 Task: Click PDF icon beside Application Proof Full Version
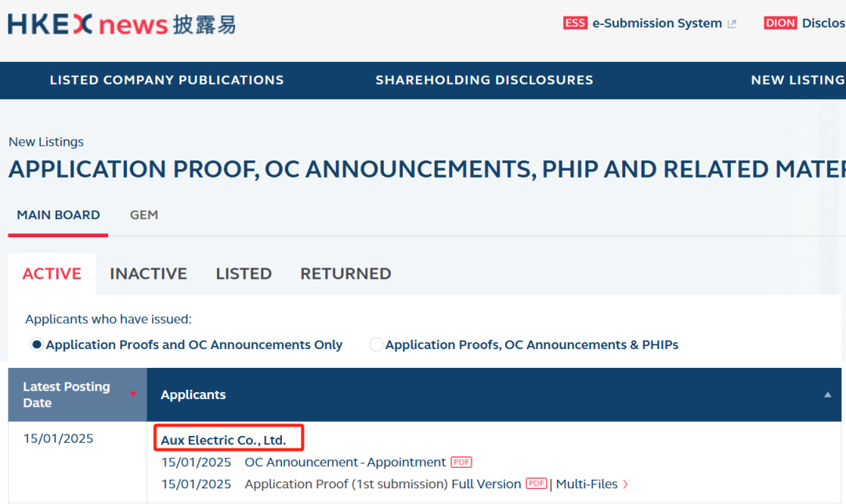click(537, 484)
